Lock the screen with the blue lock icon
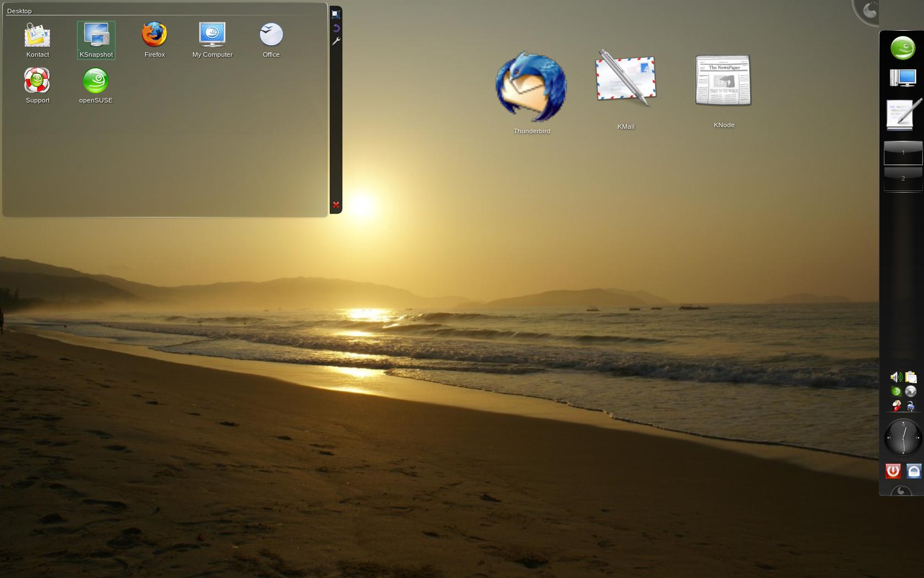This screenshot has height=578, width=924. click(912, 471)
